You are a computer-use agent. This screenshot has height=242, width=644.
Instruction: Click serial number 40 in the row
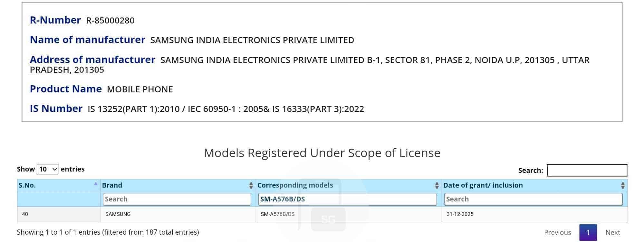25,214
